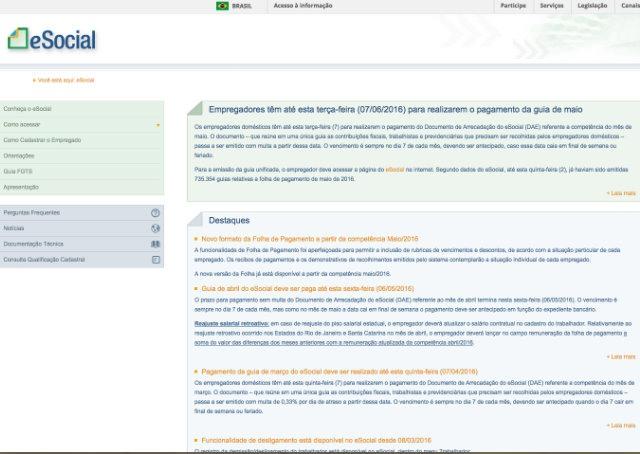Select Como Cadastrar o Empregado menu item
Image resolution: width=640 pixels, height=454 pixels.
42,140
